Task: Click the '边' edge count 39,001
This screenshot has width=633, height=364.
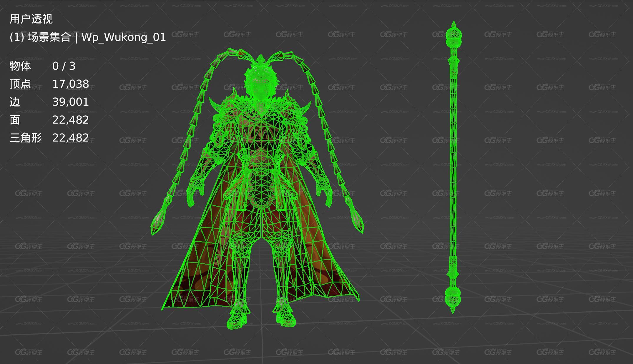Action: [x=71, y=102]
